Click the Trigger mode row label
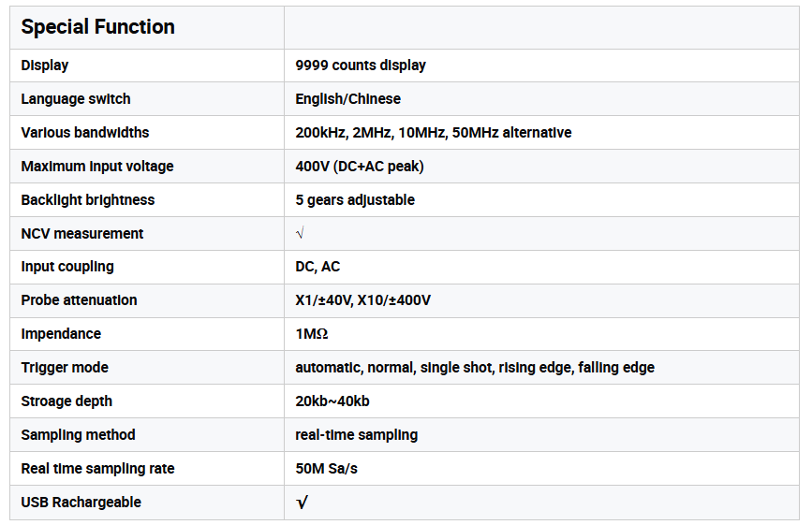Screen dimensions: 812x525 (x=65, y=368)
